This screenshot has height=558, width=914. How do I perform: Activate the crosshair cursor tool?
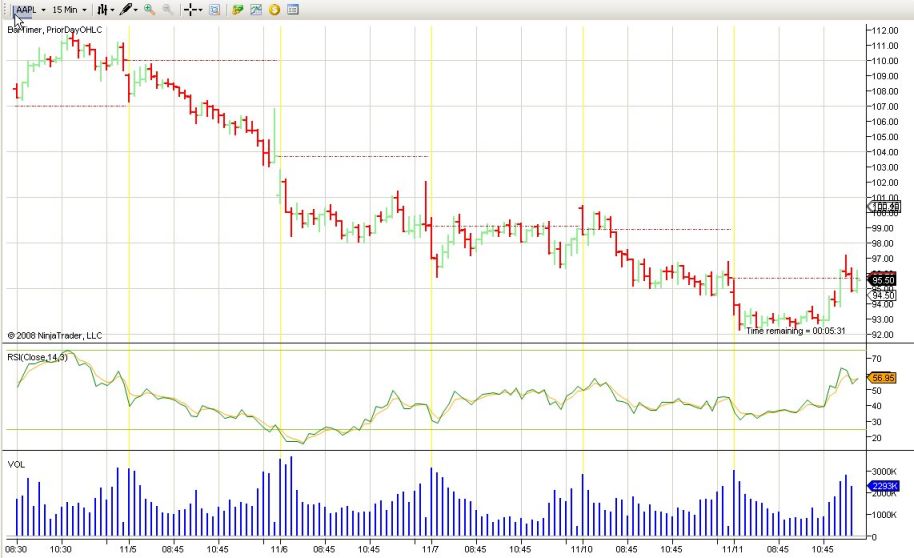190,10
